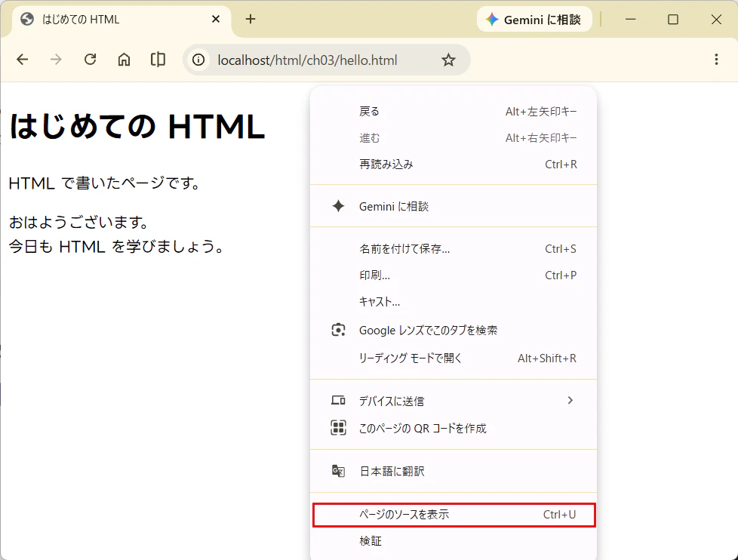Select リーディング モードで開く
Image resolution: width=738 pixels, height=560 pixels.
[x=454, y=358]
